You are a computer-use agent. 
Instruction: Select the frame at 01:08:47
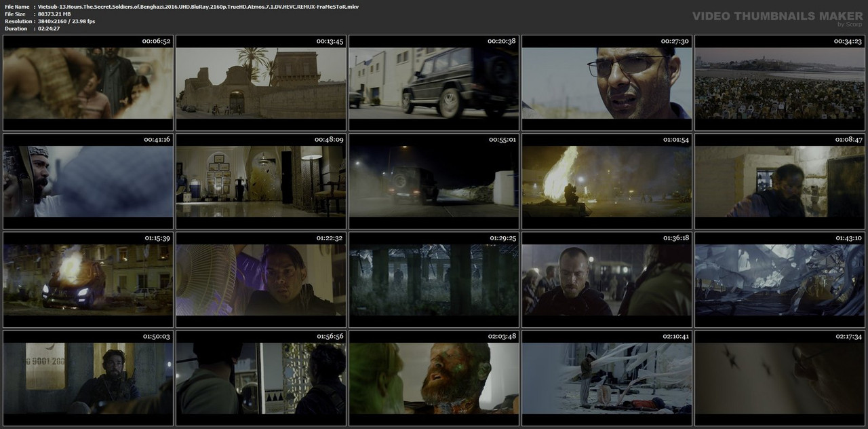(x=780, y=181)
